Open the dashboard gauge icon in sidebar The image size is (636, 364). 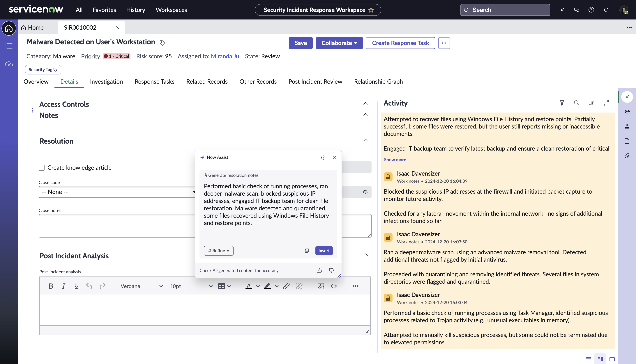[9, 64]
